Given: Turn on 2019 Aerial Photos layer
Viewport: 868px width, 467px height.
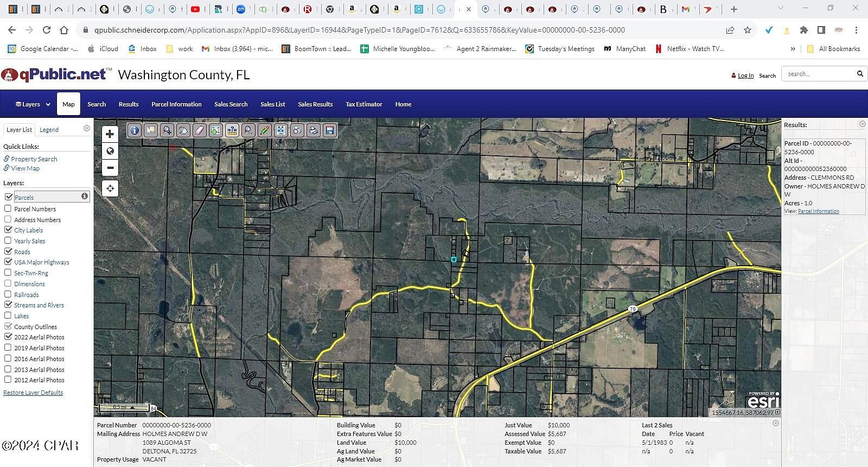Looking at the screenshot, I should (8, 348).
